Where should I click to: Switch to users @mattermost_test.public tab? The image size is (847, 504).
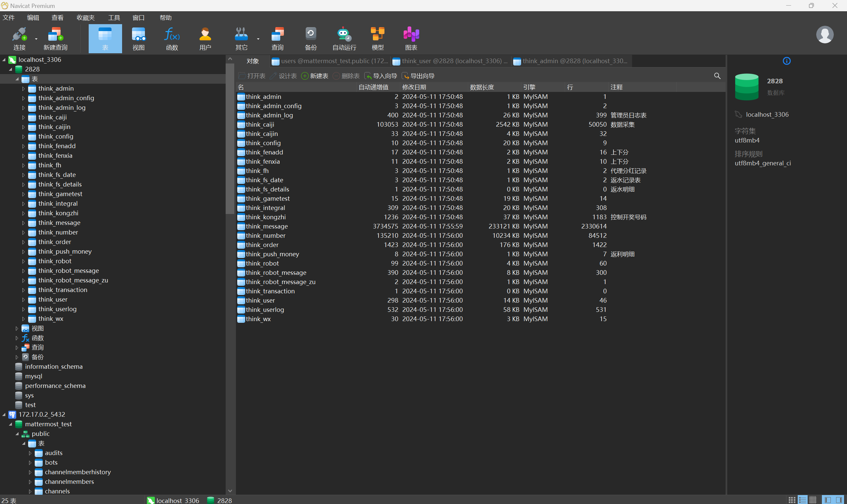(330, 61)
